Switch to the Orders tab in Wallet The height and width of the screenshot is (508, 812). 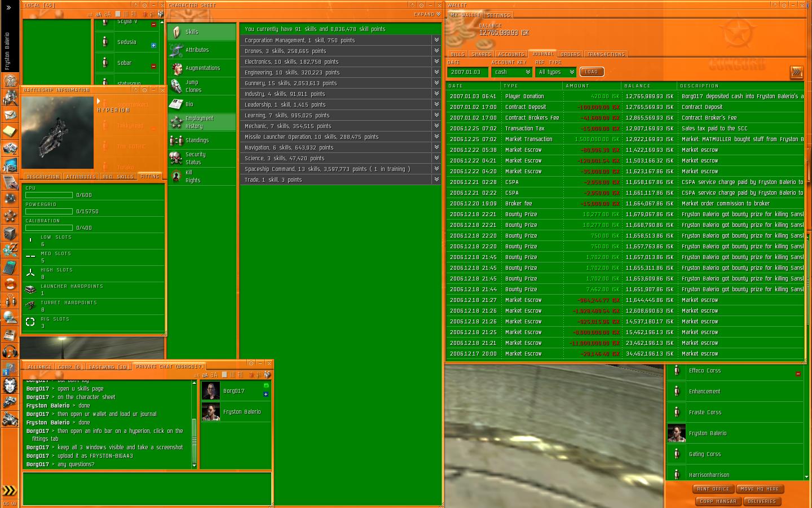click(570, 54)
